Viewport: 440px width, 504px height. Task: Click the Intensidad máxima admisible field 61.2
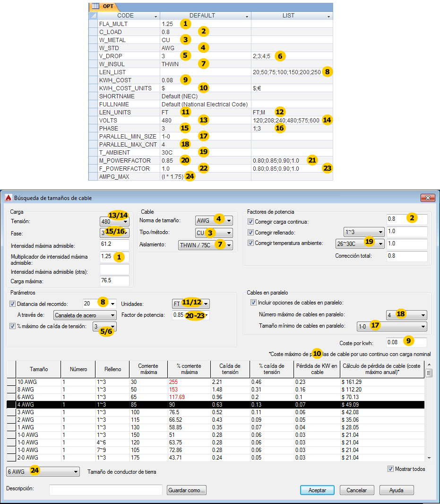114,244
